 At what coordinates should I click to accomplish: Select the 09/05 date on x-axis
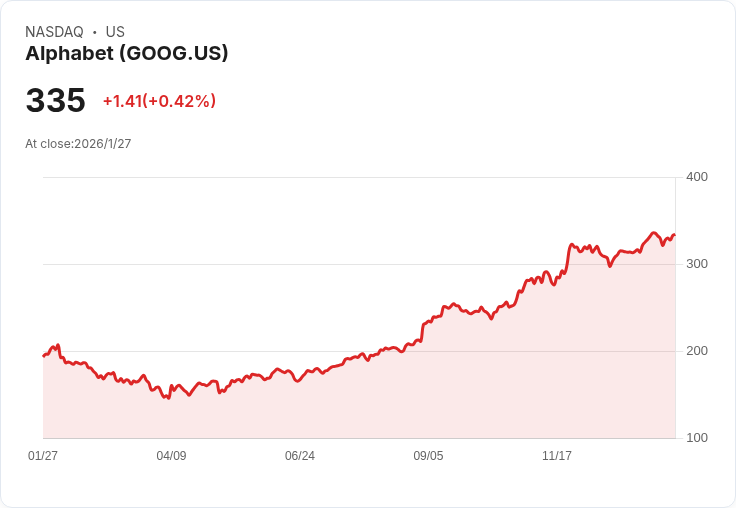(428, 456)
